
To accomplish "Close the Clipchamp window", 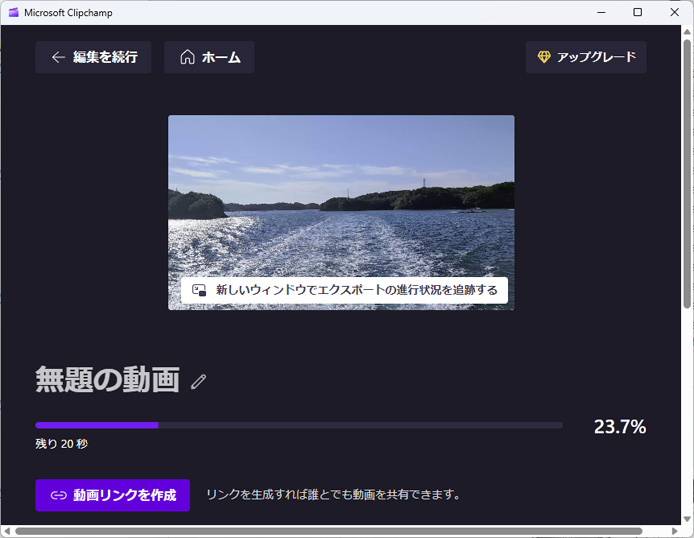I will 675,12.
